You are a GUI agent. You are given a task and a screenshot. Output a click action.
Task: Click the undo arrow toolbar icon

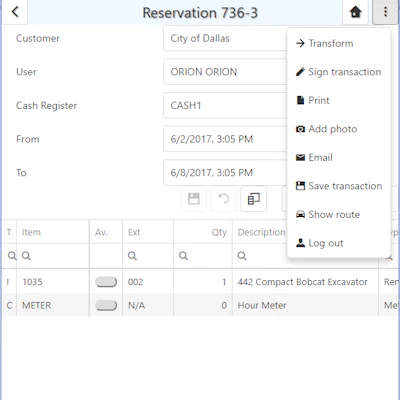pos(224,199)
